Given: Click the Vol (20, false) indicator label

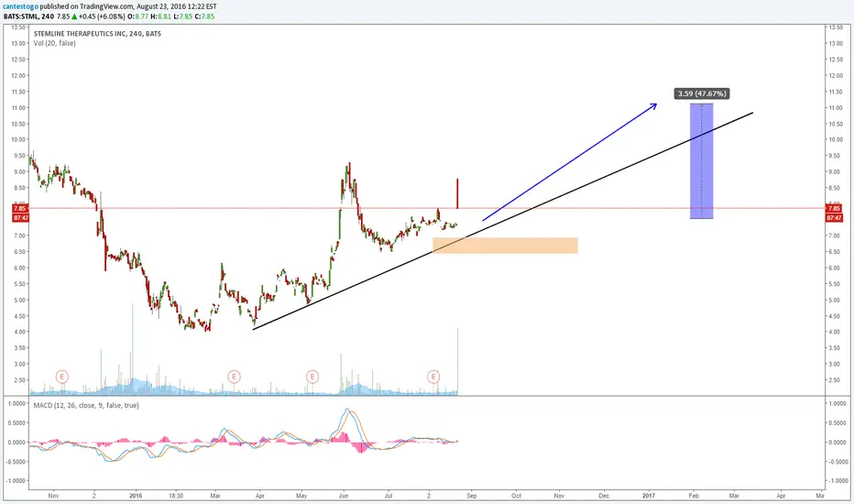Looking at the screenshot, I should 54,43.
